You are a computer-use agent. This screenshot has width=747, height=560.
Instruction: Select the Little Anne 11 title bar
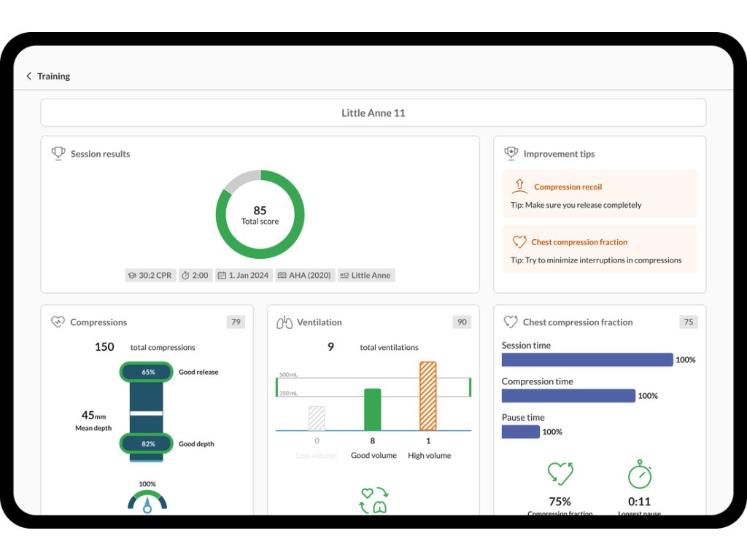click(373, 113)
